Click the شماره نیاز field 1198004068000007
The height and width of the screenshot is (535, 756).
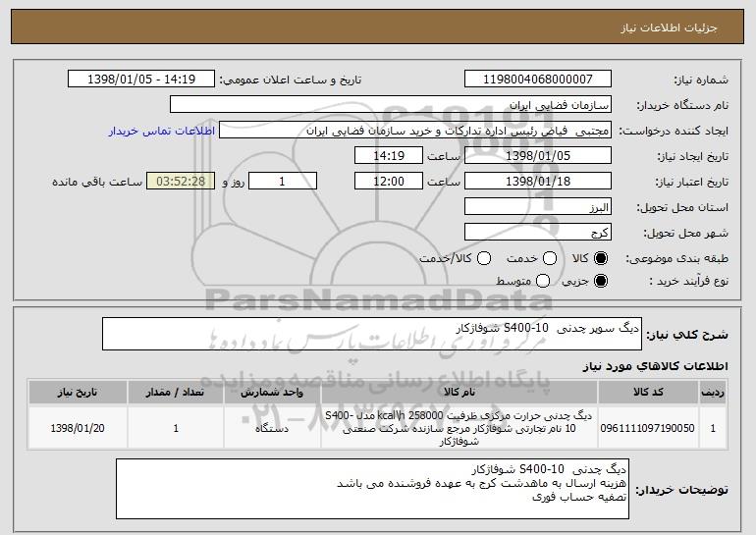[538, 80]
